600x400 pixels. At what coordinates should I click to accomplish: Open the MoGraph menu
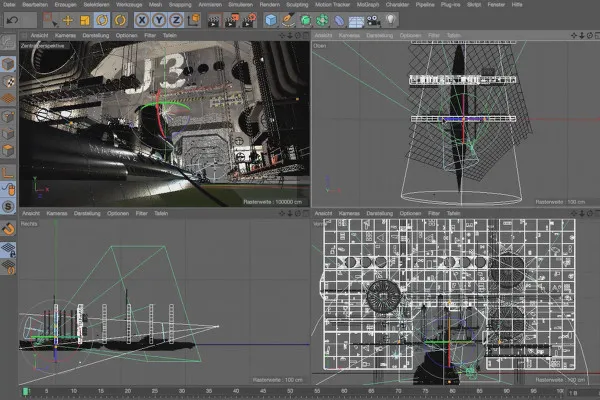click(x=368, y=5)
